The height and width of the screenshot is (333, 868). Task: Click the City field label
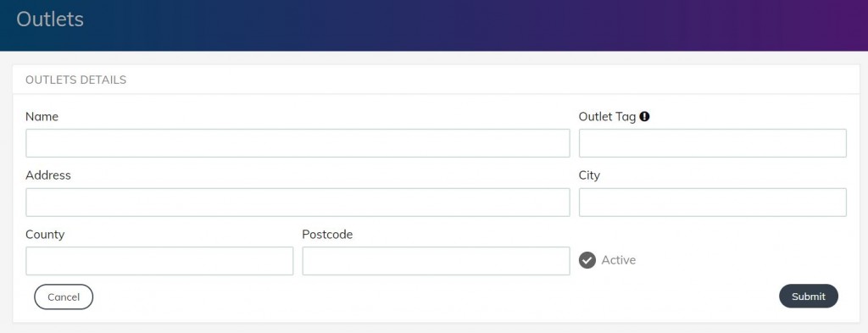[590, 175]
